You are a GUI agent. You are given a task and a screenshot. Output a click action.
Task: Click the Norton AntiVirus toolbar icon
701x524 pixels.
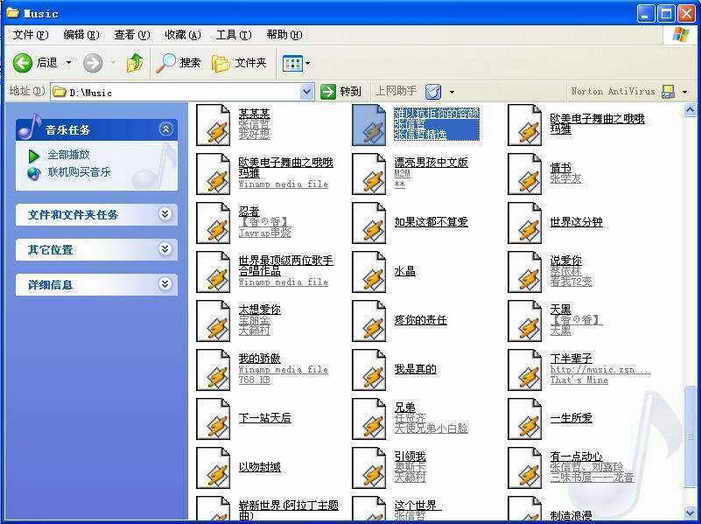pos(668,91)
